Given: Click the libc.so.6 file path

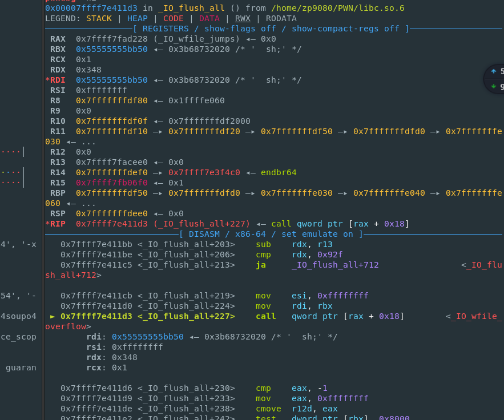Looking at the screenshot, I should 338,8.
